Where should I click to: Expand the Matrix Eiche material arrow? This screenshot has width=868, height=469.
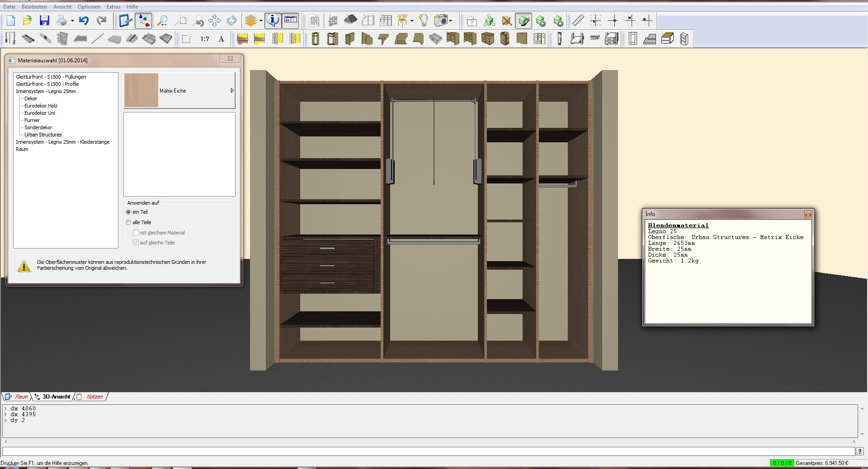tap(232, 90)
